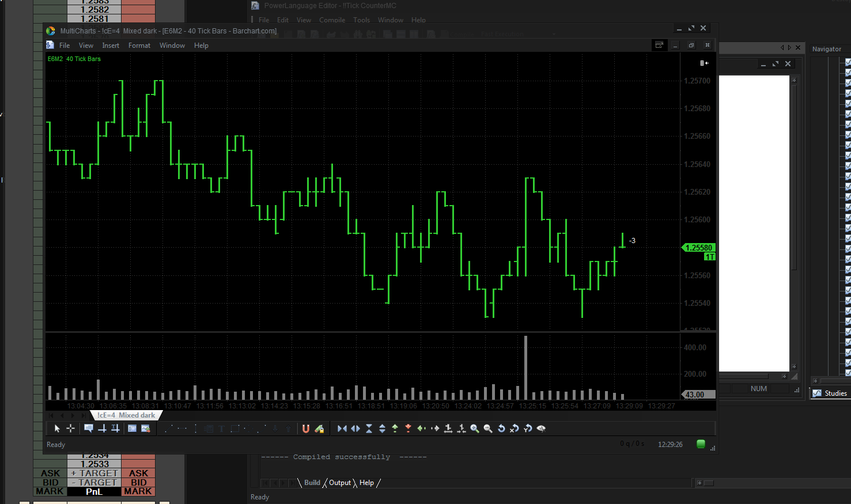Viewport: 851px width, 504px height.
Task: Click the 1.25580 current price label
Action: 698,248
